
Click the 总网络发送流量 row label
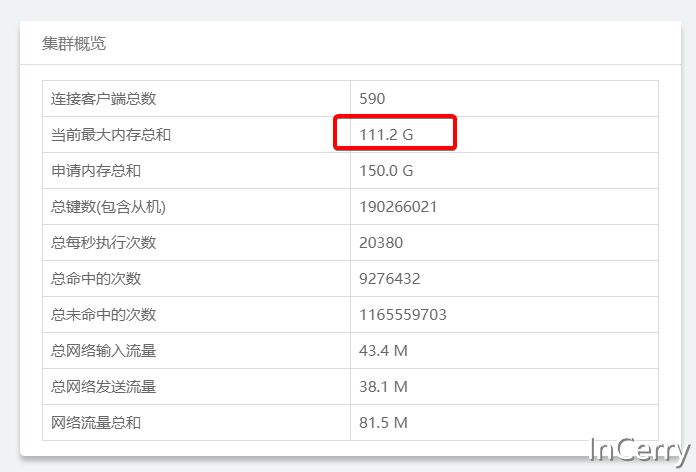tap(104, 387)
